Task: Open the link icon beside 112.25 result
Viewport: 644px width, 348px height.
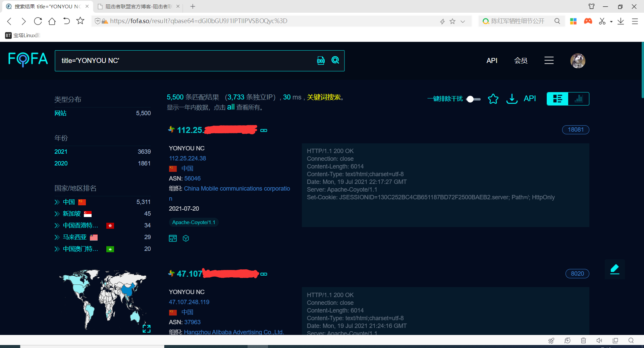Action: pyautogui.click(x=264, y=130)
